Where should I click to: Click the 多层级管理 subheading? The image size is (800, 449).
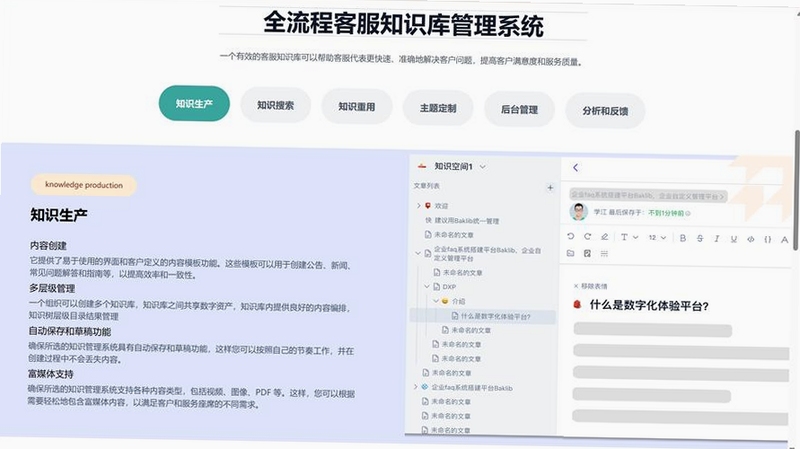point(52,288)
